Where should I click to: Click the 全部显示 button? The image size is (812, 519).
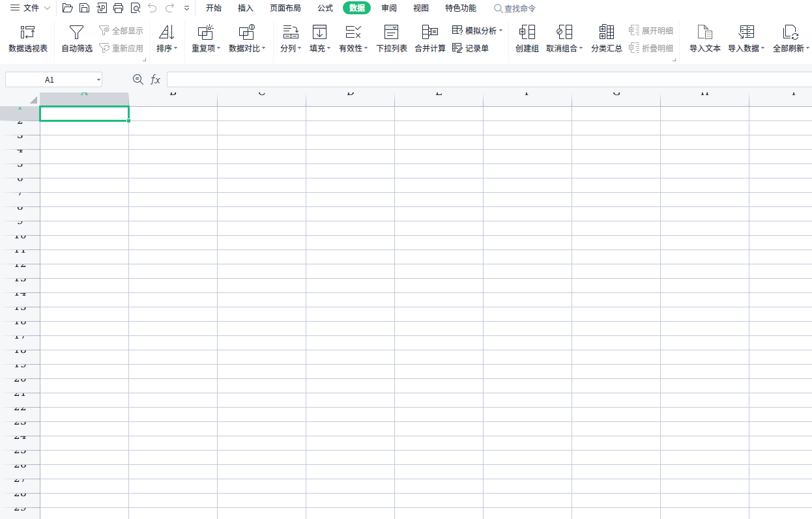(x=121, y=31)
